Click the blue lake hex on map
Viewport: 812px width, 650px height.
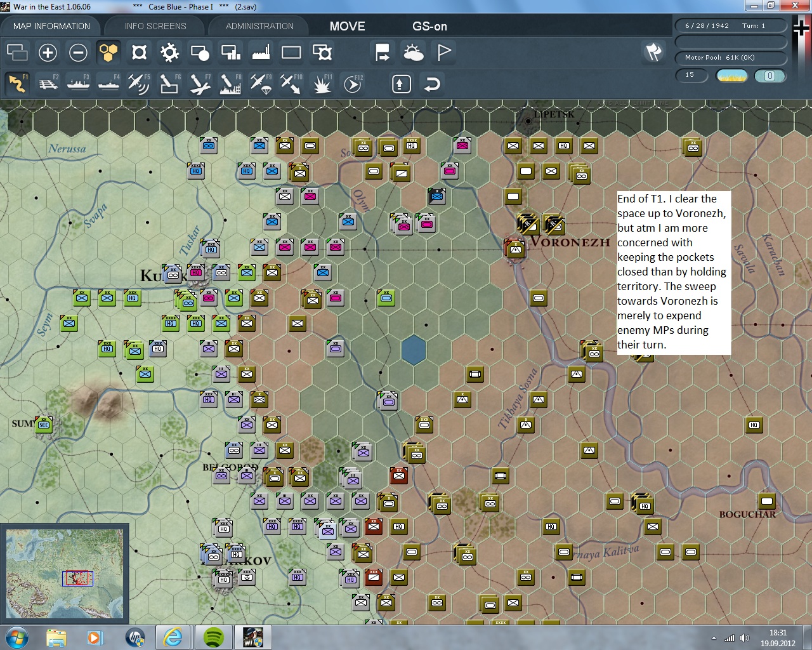point(413,350)
